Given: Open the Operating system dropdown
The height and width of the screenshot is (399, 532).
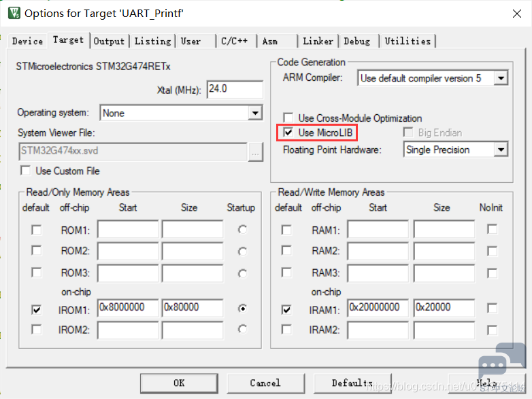Looking at the screenshot, I should tap(181, 113).
